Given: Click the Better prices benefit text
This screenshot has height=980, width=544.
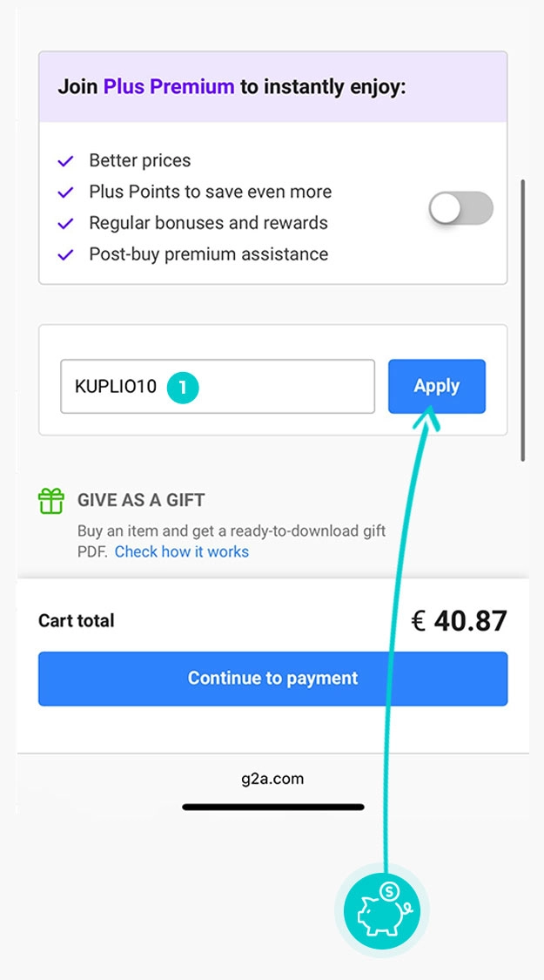Looking at the screenshot, I should tap(139, 161).
